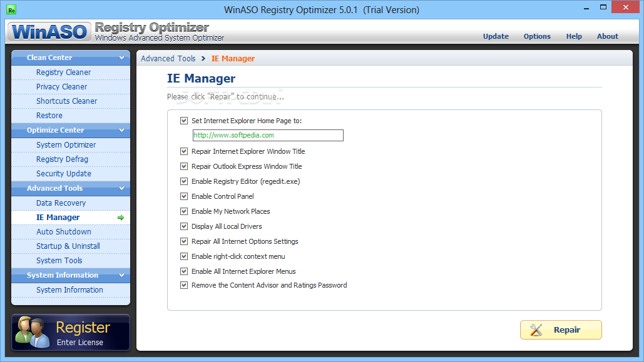This screenshot has width=644, height=362.
Task: Toggle the Enable Control Panel checkbox
Action: 184,196
